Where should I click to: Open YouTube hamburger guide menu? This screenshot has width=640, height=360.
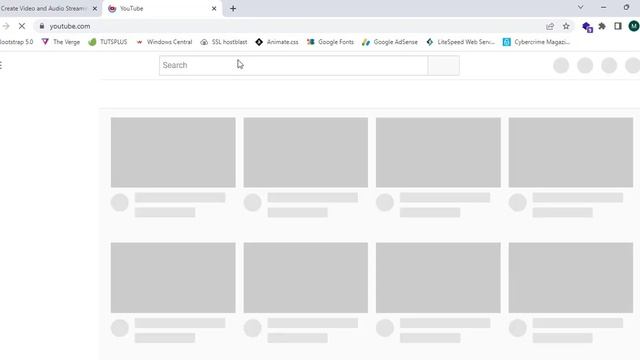(1, 65)
